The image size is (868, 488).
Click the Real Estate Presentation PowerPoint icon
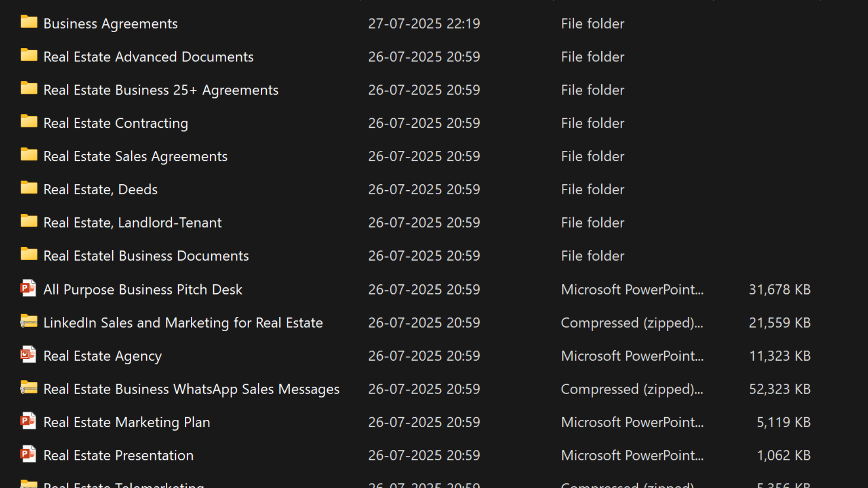click(x=28, y=454)
